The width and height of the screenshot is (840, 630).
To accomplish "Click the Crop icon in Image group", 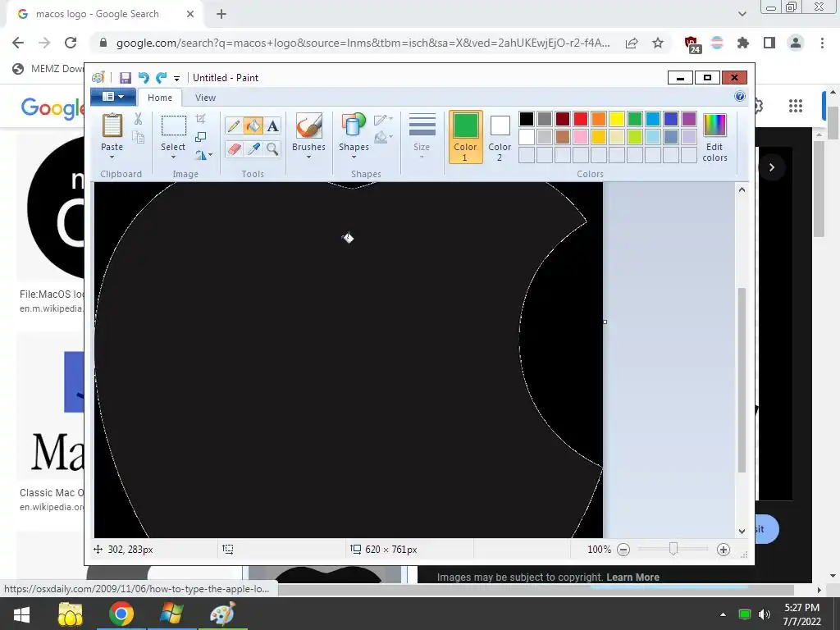I will (x=201, y=119).
